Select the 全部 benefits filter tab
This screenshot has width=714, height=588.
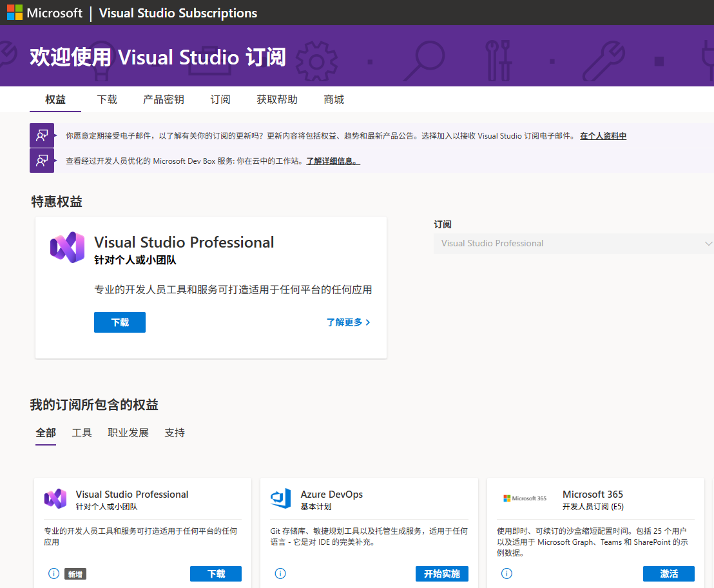[x=46, y=433]
